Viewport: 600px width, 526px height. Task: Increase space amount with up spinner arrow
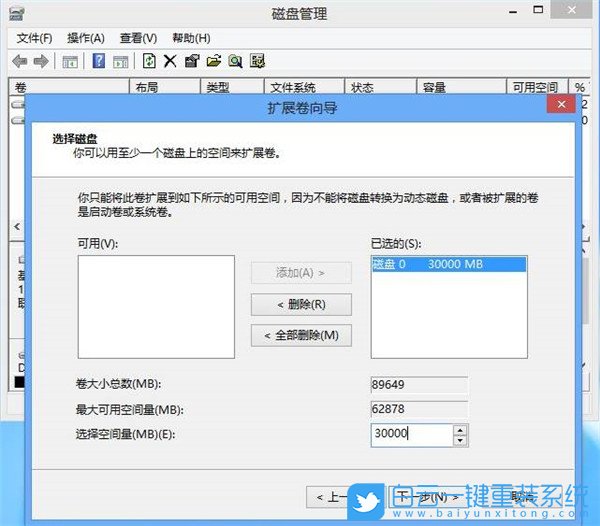tap(460, 430)
